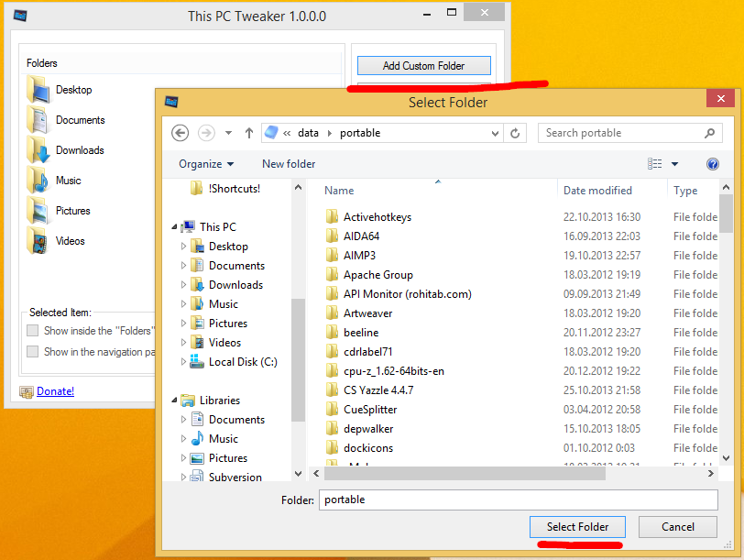This screenshot has width=744, height=560.
Task: Expand the Local Disk (C:) tree node
Action: point(184,362)
